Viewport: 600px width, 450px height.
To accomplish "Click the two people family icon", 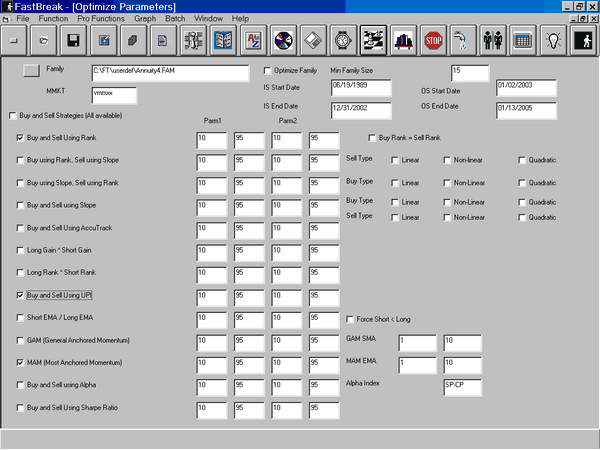I will coord(492,41).
